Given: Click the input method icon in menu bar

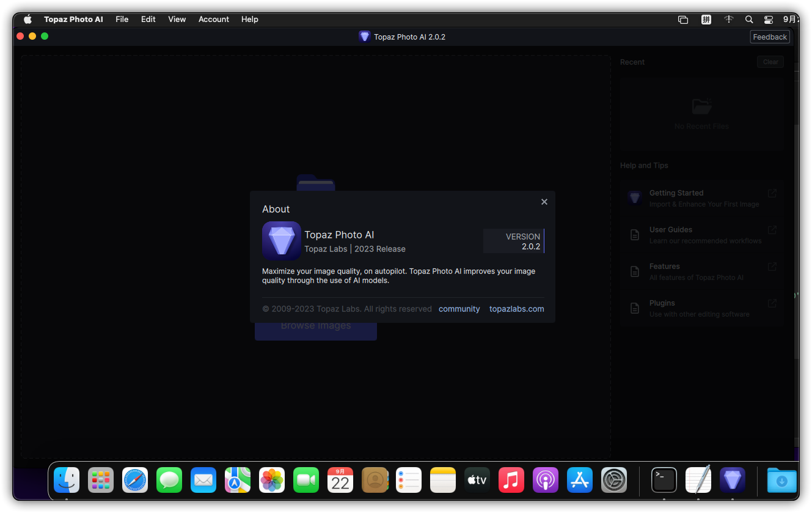Looking at the screenshot, I should tap(706, 19).
